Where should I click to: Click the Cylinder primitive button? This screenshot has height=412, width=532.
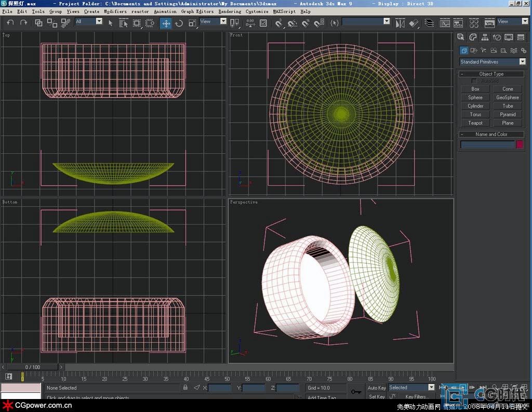coord(475,106)
